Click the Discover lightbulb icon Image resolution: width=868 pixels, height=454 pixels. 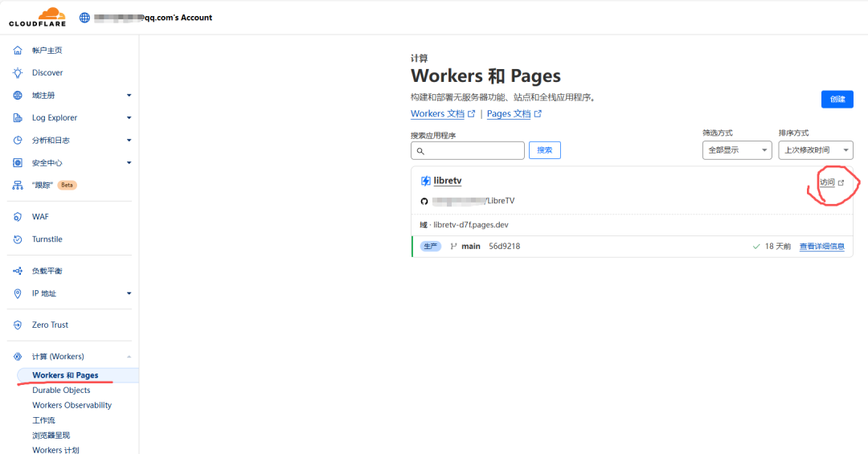point(18,73)
